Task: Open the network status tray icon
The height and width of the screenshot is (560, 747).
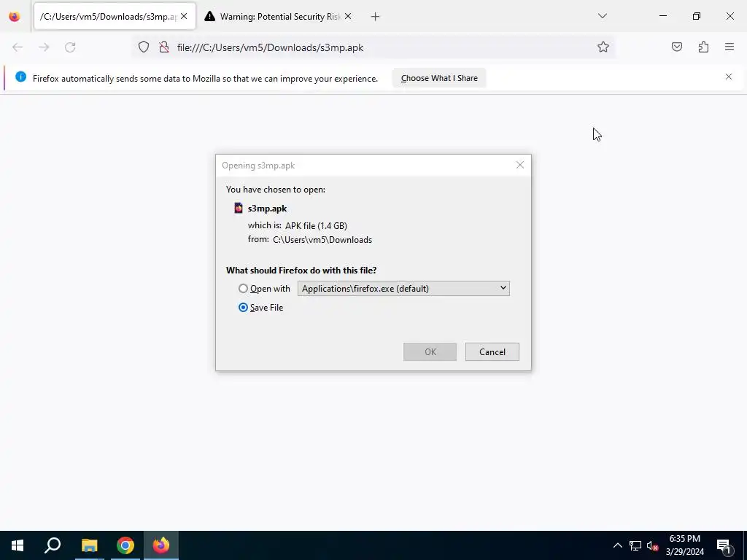Action: coord(635,545)
